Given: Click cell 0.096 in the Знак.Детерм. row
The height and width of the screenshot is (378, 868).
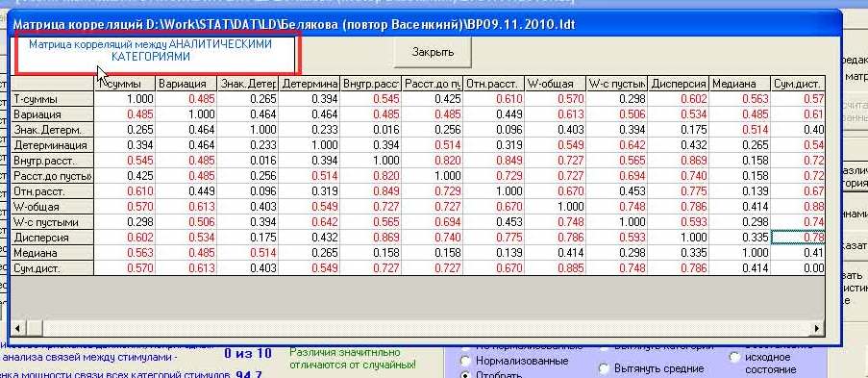Looking at the screenshot, I should (x=493, y=130).
